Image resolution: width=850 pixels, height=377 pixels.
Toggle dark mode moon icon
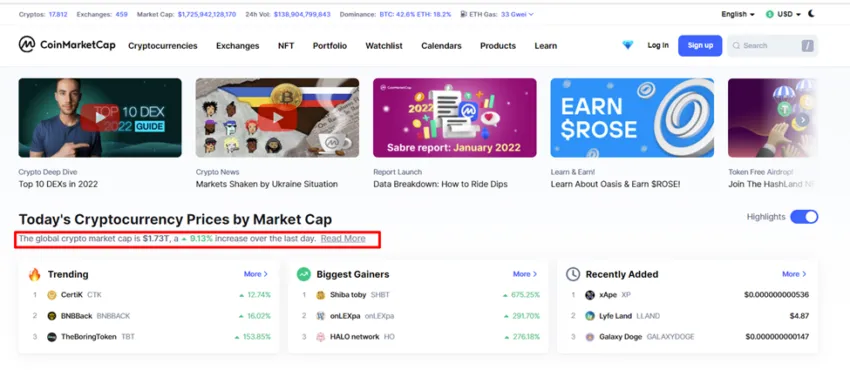coord(811,14)
